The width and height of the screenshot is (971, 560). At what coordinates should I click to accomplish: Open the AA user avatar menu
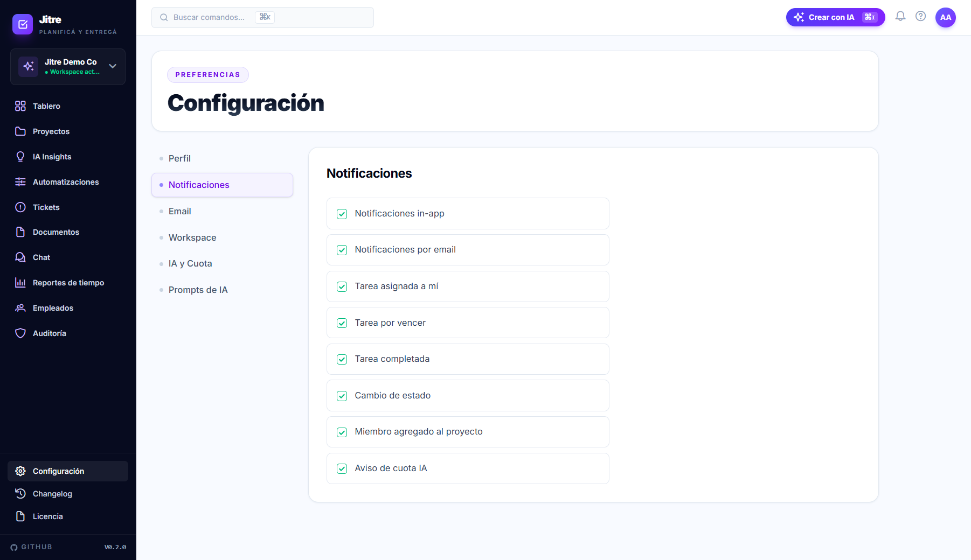(946, 17)
